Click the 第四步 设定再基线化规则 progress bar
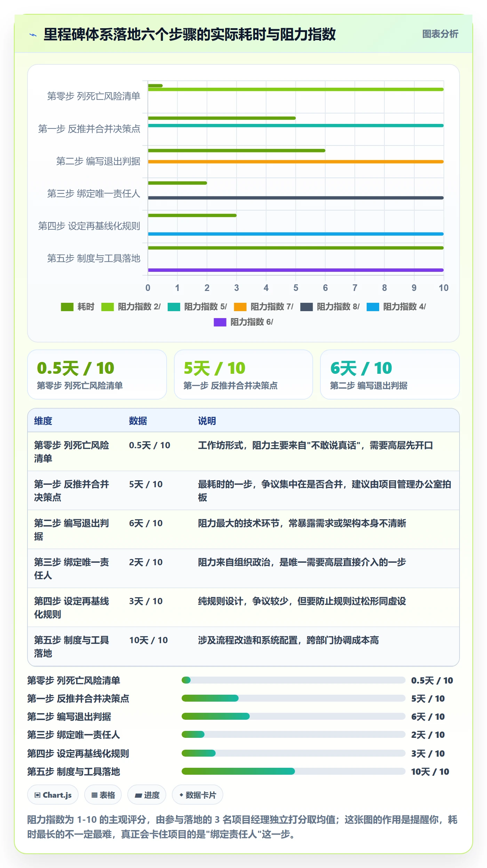The height and width of the screenshot is (868, 487). pyautogui.click(x=294, y=753)
